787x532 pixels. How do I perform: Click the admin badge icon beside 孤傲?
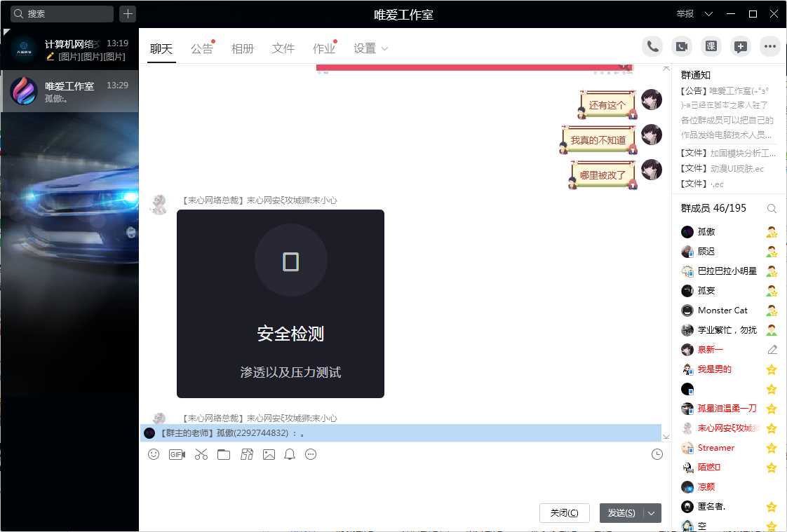coord(772,231)
